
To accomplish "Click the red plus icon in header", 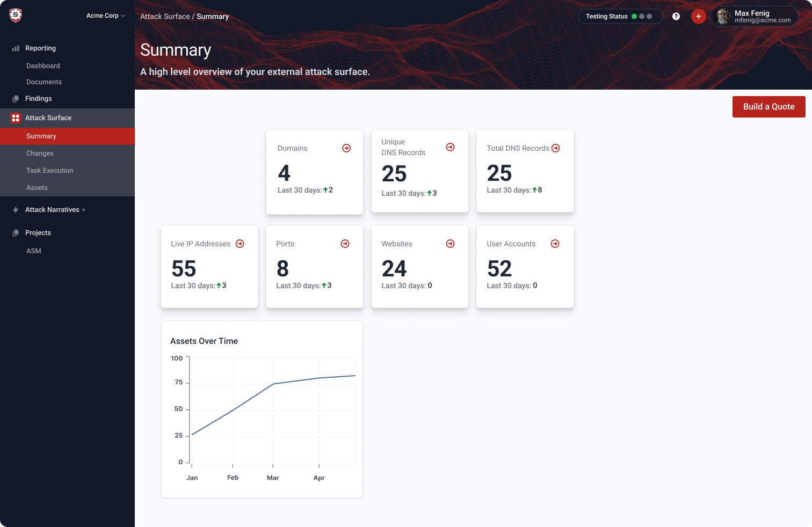I will tap(699, 16).
